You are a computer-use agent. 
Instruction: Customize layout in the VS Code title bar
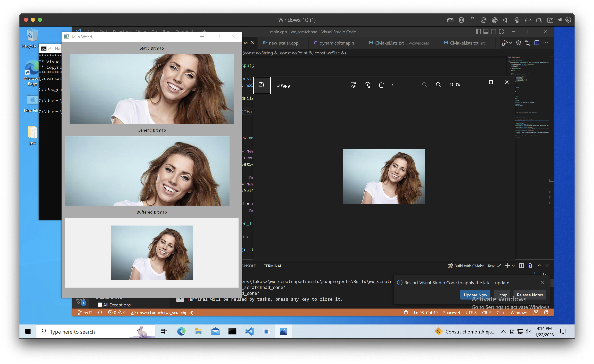point(501,32)
